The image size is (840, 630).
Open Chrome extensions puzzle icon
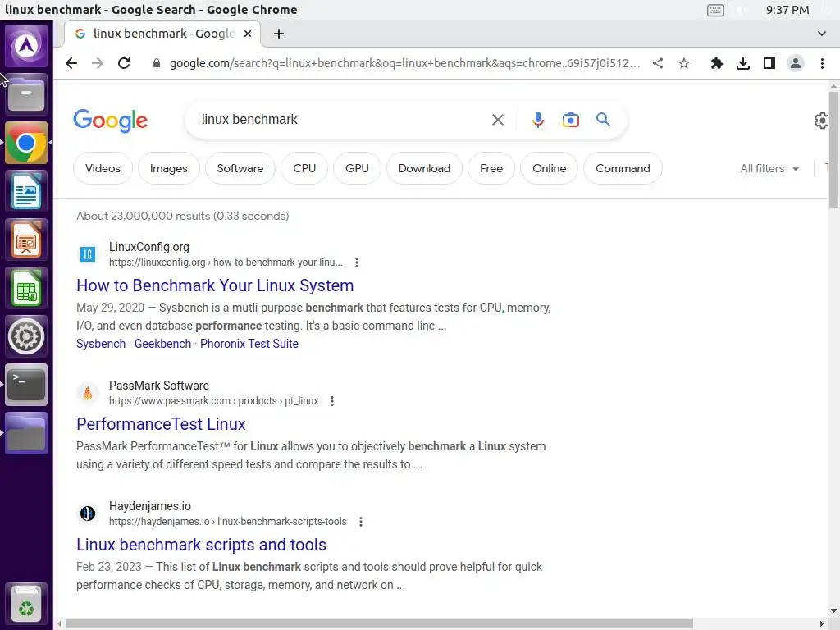click(716, 63)
